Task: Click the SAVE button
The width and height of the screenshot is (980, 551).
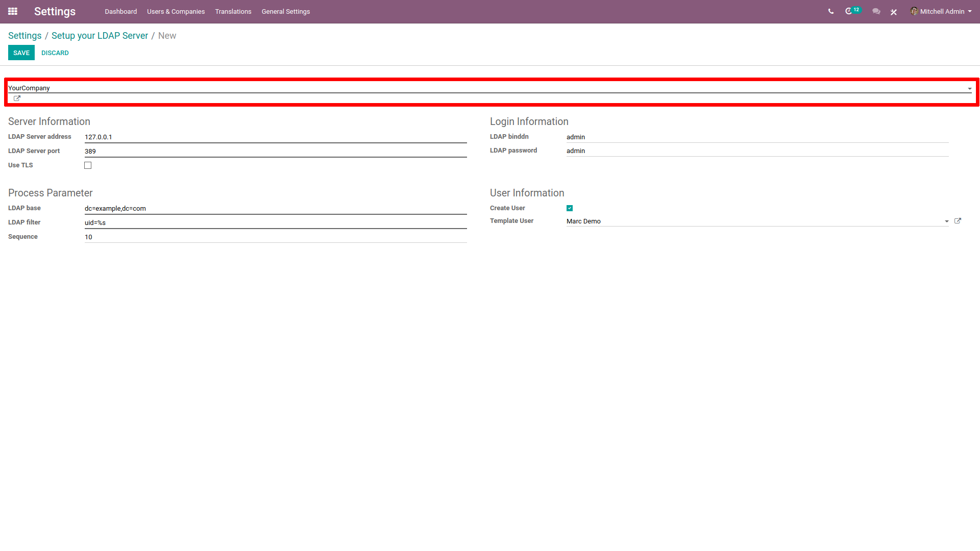Action: 21,53
